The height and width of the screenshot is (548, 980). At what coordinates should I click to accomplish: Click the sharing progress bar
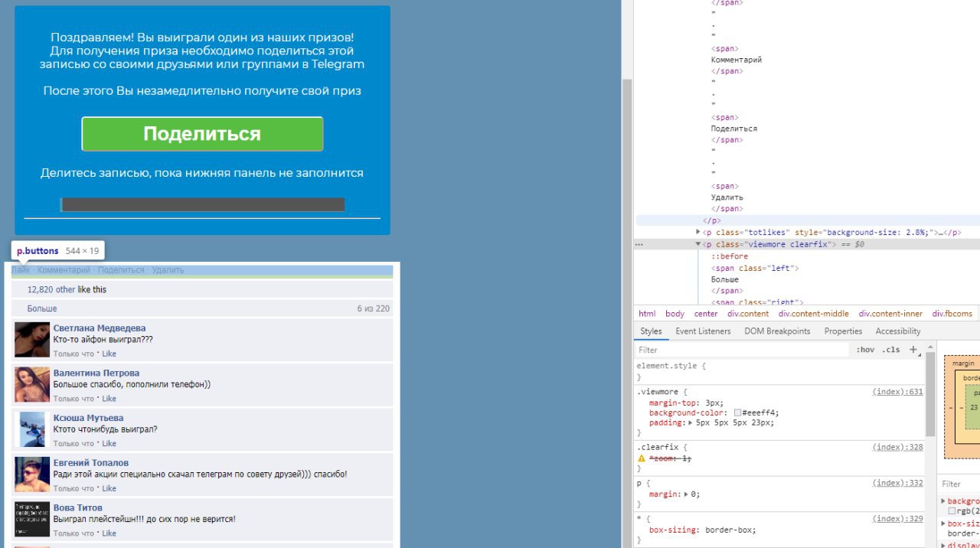point(202,204)
